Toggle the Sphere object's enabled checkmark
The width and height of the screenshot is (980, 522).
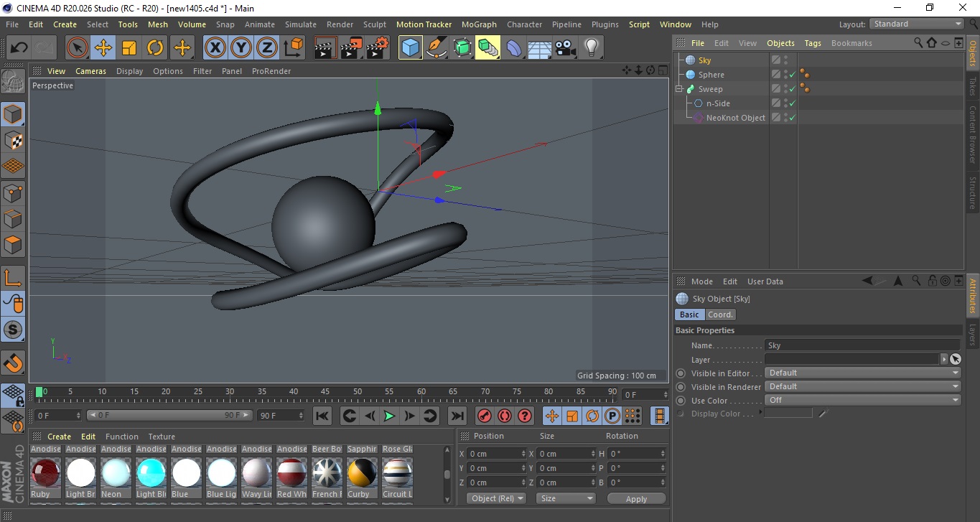[792, 75]
